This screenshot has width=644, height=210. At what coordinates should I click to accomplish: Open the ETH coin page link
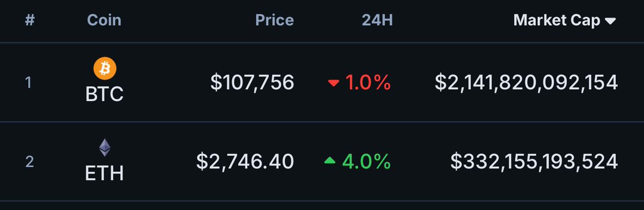pyautogui.click(x=105, y=173)
